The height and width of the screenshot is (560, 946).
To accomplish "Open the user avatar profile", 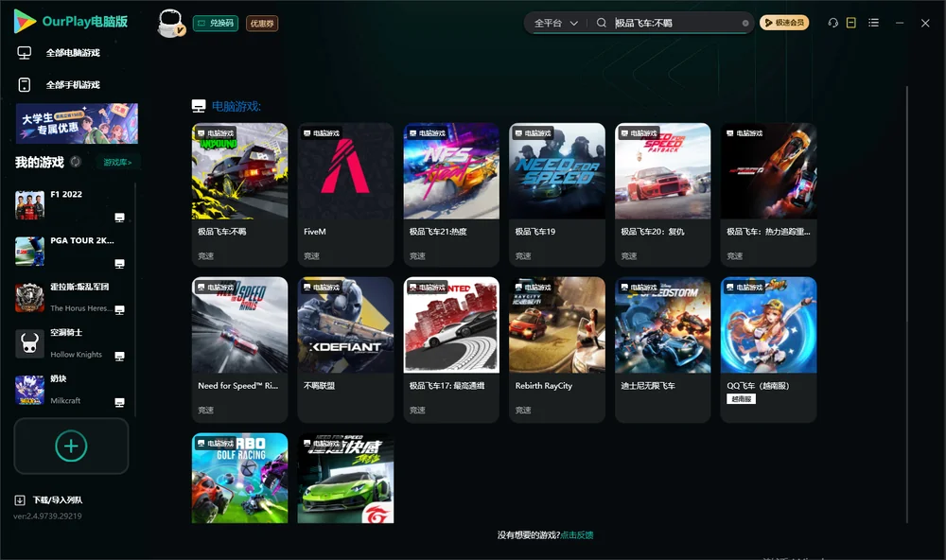I will point(171,23).
